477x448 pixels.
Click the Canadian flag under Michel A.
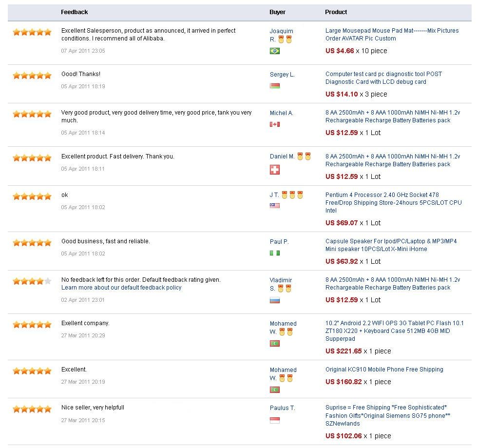[275, 124]
